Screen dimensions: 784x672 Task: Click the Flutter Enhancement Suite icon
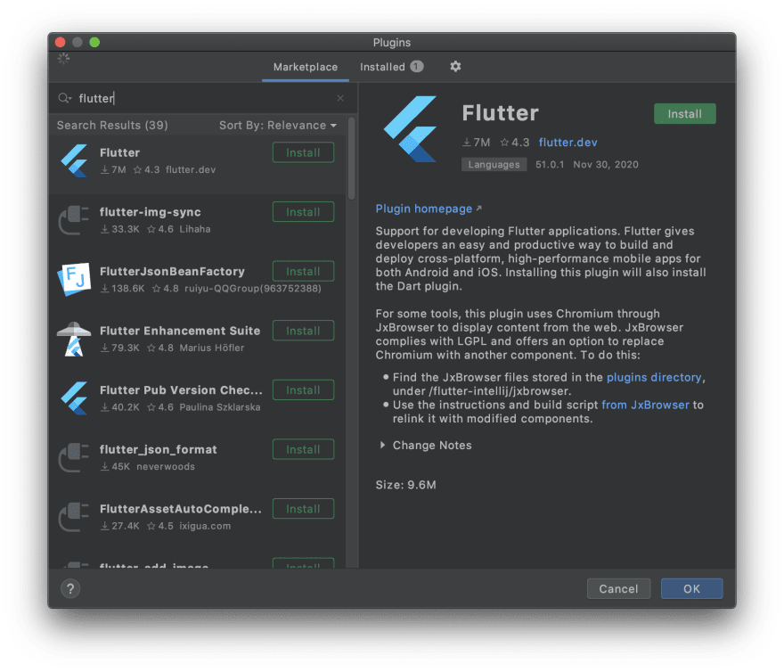(x=74, y=339)
